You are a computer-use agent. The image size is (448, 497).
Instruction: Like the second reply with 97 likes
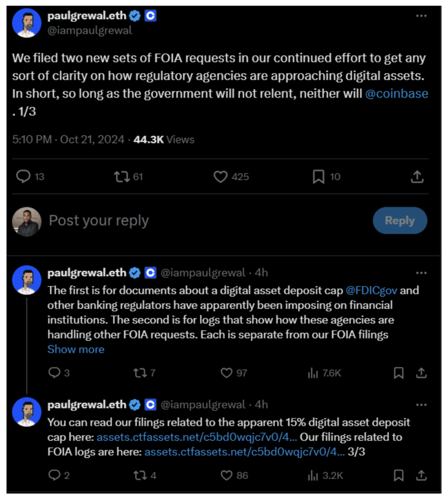pyautogui.click(x=226, y=373)
